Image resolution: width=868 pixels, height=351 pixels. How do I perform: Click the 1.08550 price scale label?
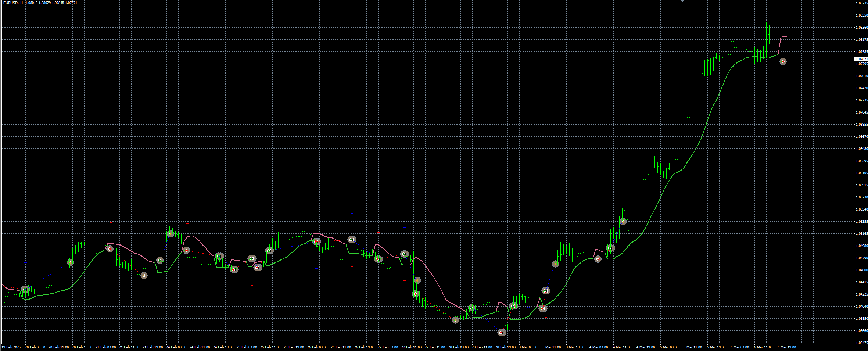862,15
